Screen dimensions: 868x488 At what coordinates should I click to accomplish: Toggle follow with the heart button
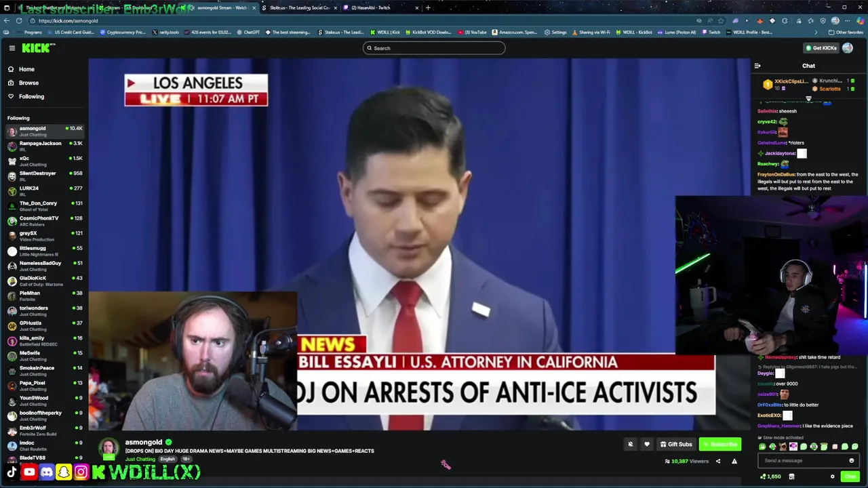point(647,445)
